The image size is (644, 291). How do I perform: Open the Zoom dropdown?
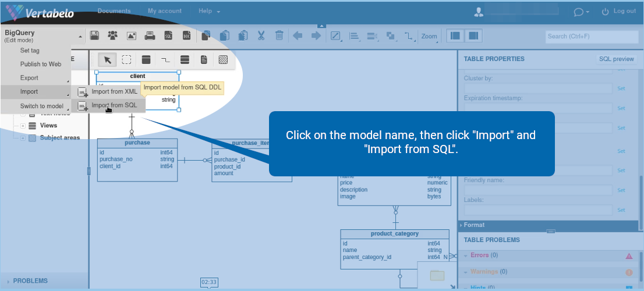(429, 36)
